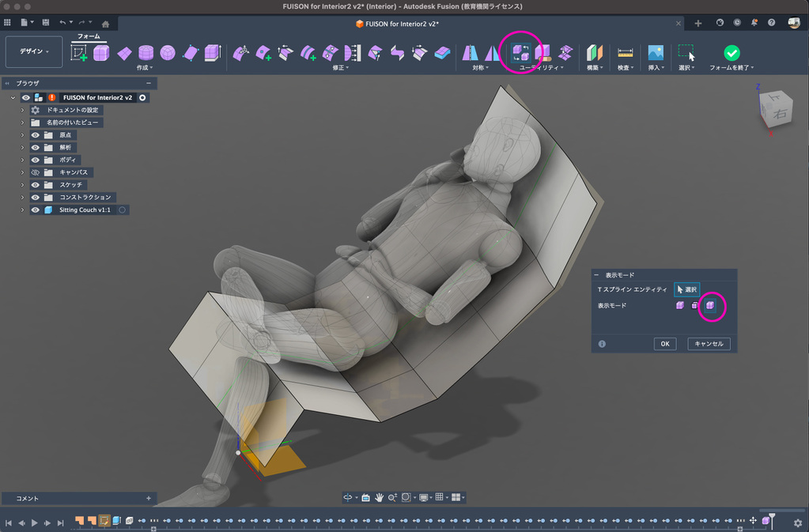Screen dimensions: 809x532
Task: Show the キャンバス folder via eye icon
Action: pyautogui.click(x=36, y=172)
